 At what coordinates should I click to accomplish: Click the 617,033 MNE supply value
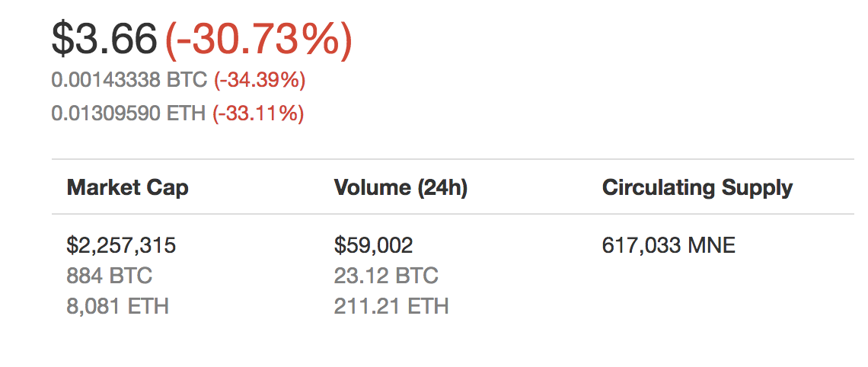pos(669,245)
